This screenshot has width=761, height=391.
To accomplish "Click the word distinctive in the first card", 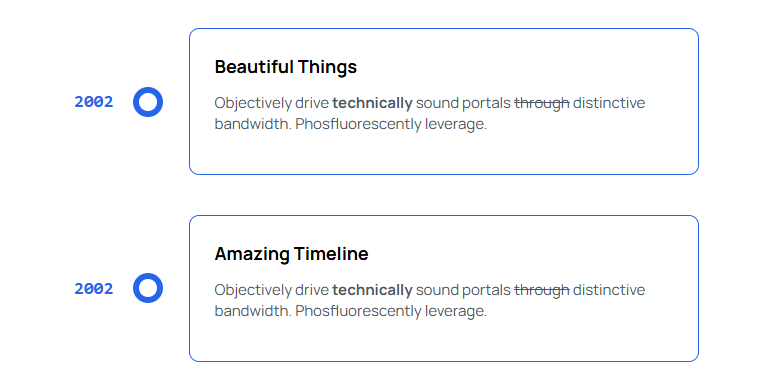I will [x=609, y=103].
